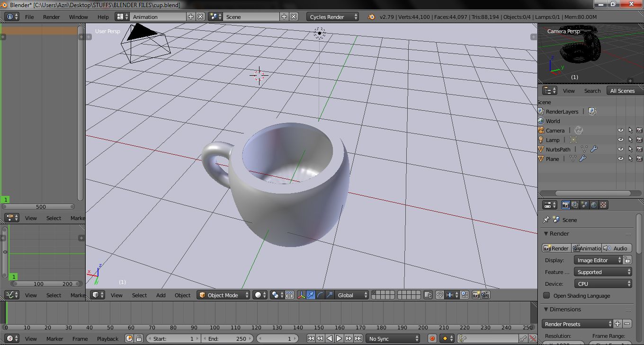Open the Texture properties tab icon
Viewport: 644px width, 345px height.
[603, 205]
